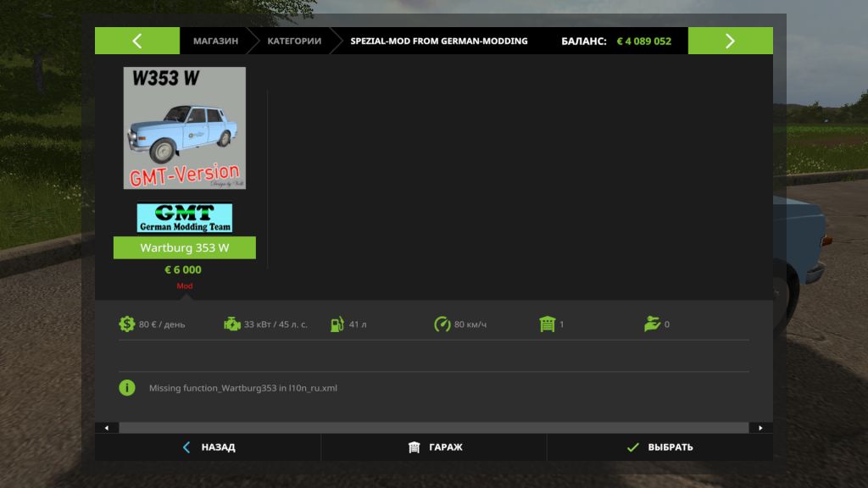This screenshot has width=868, height=488.
Task: Click the garage icon in bottom bar
Action: coord(414,447)
